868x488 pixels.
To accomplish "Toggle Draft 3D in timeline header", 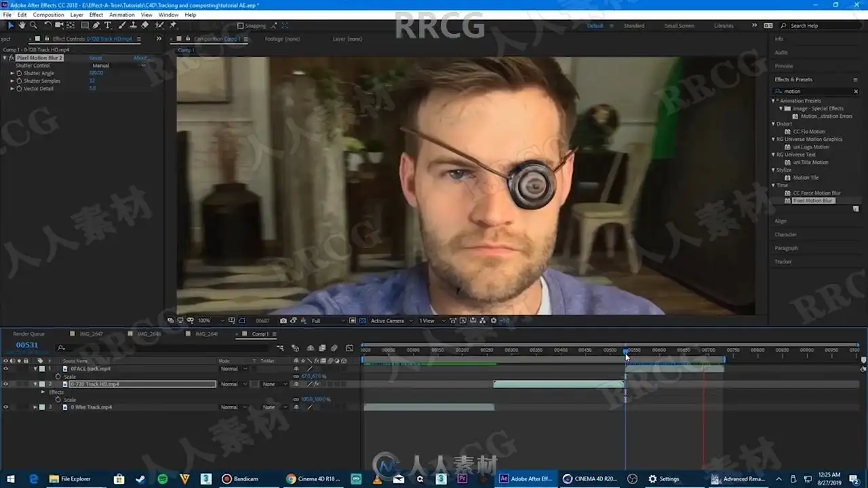I will point(296,348).
